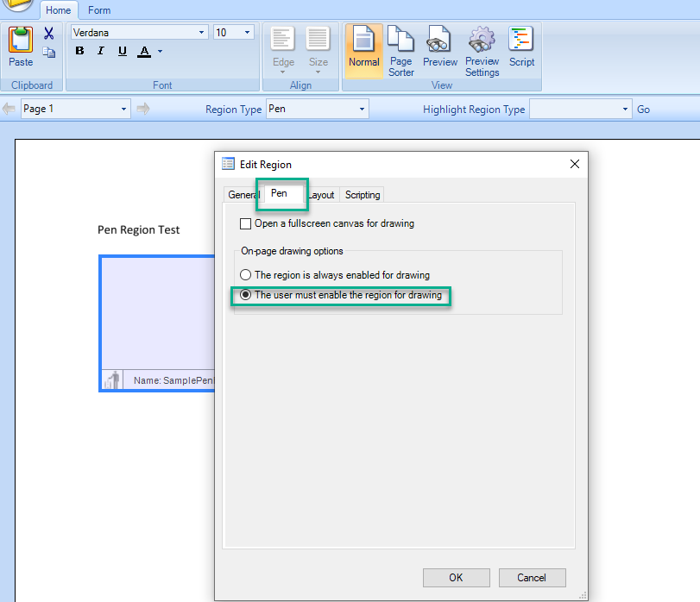
Task: Click the application orb button
Action: pos(18,4)
